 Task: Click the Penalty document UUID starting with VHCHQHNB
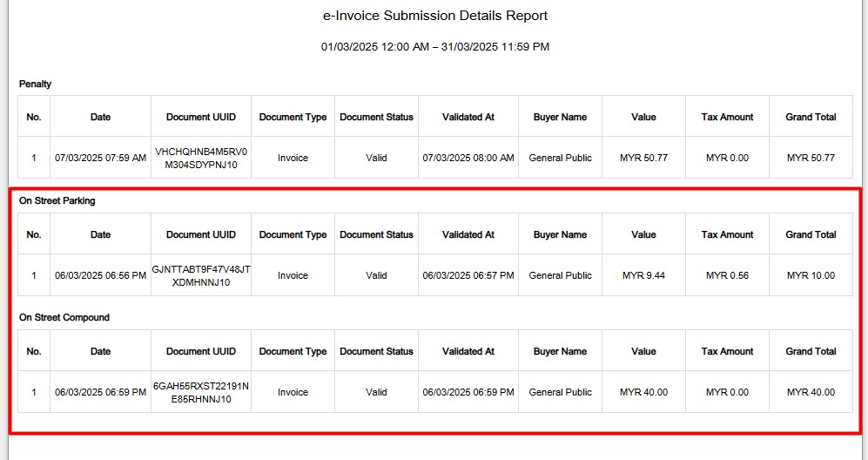point(201,158)
